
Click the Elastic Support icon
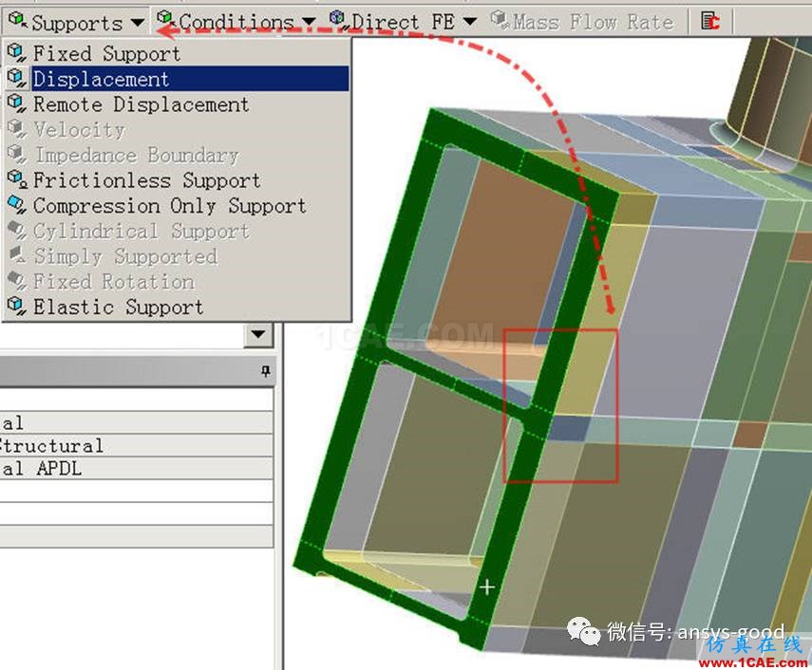tap(16, 307)
